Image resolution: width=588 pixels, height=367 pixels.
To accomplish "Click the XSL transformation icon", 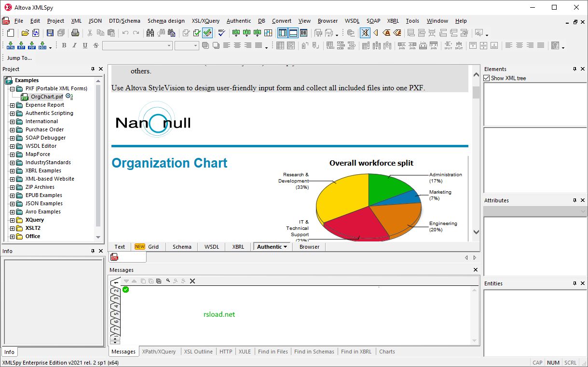I will coord(236,33).
